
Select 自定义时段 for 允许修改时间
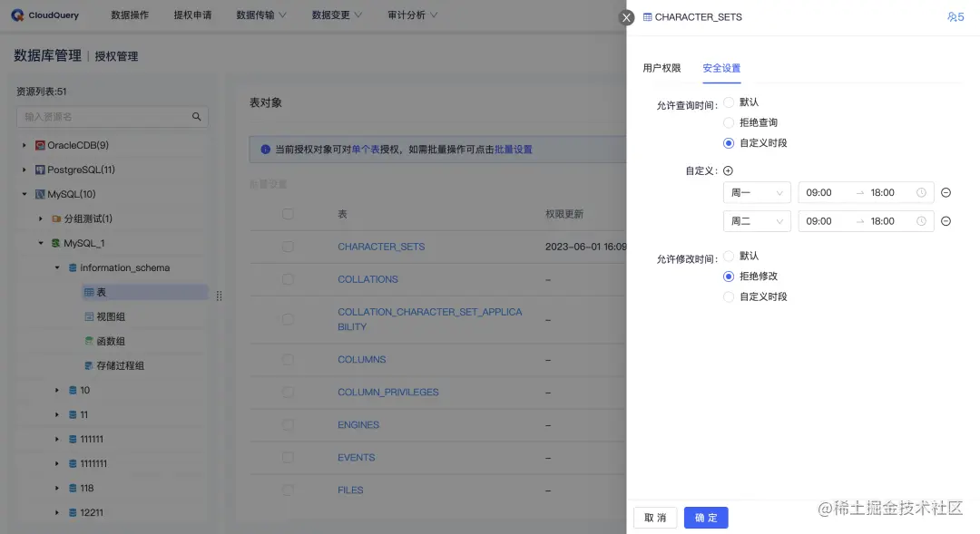coord(729,296)
